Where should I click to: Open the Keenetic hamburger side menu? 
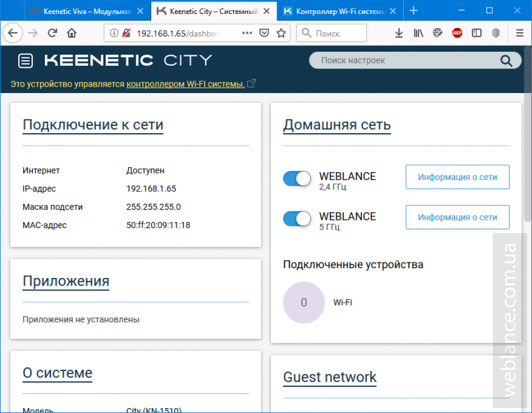point(25,61)
